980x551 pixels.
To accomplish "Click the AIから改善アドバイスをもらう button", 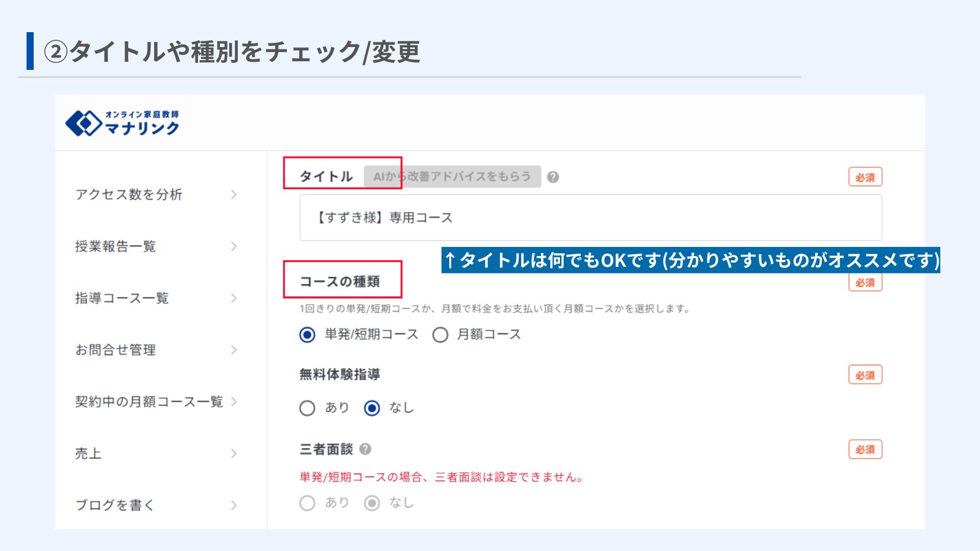I will [452, 177].
